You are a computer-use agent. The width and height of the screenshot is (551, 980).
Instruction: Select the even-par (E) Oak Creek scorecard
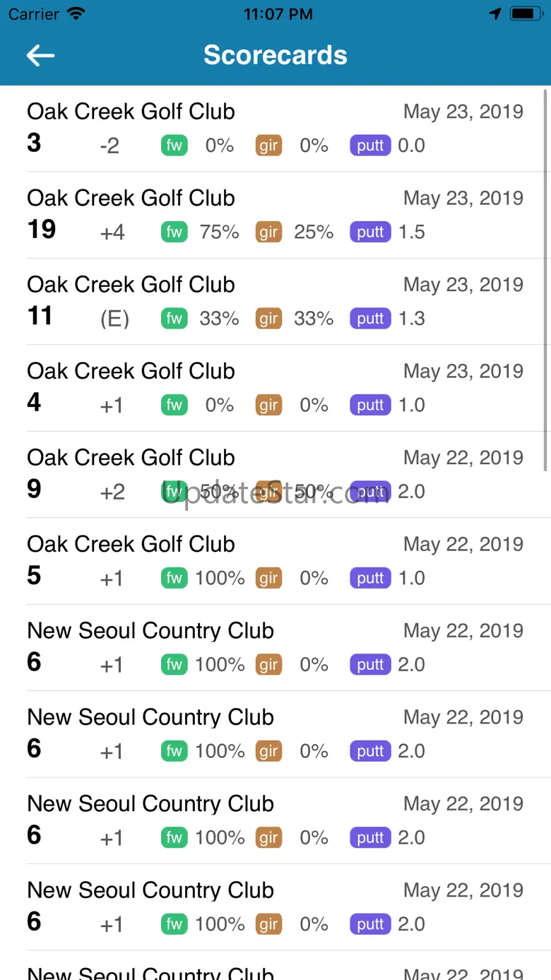pyautogui.click(x=275, y=302)
